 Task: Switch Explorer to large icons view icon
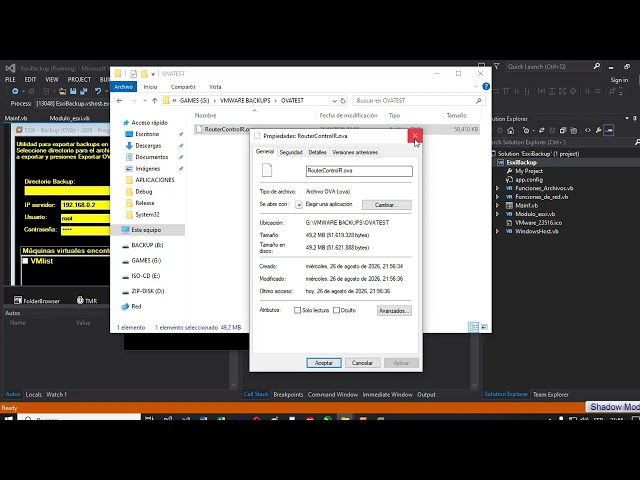tap(484, 327)
